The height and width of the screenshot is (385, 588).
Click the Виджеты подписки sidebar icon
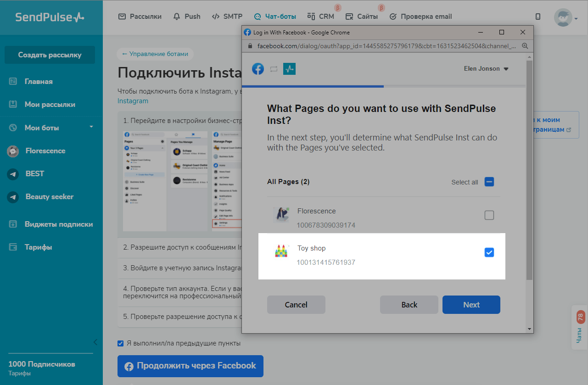click(x=13, y=224)
